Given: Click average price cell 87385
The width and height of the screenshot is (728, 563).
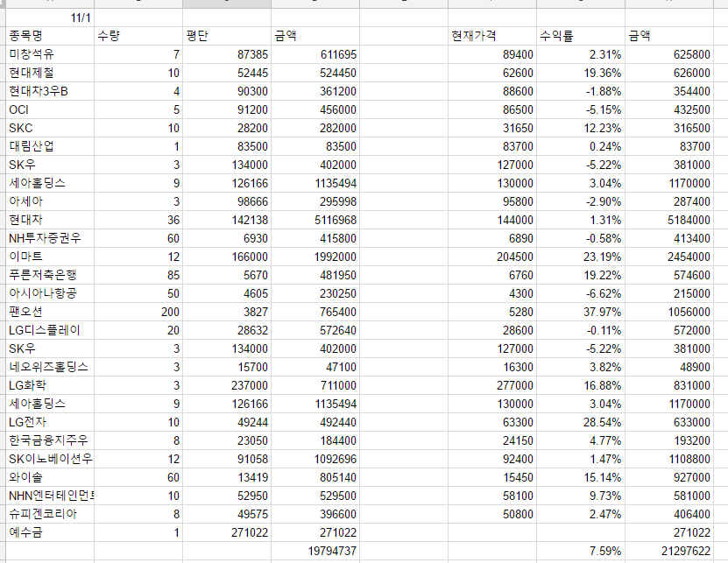Looking at the screenshot, I should pos(227,54).
